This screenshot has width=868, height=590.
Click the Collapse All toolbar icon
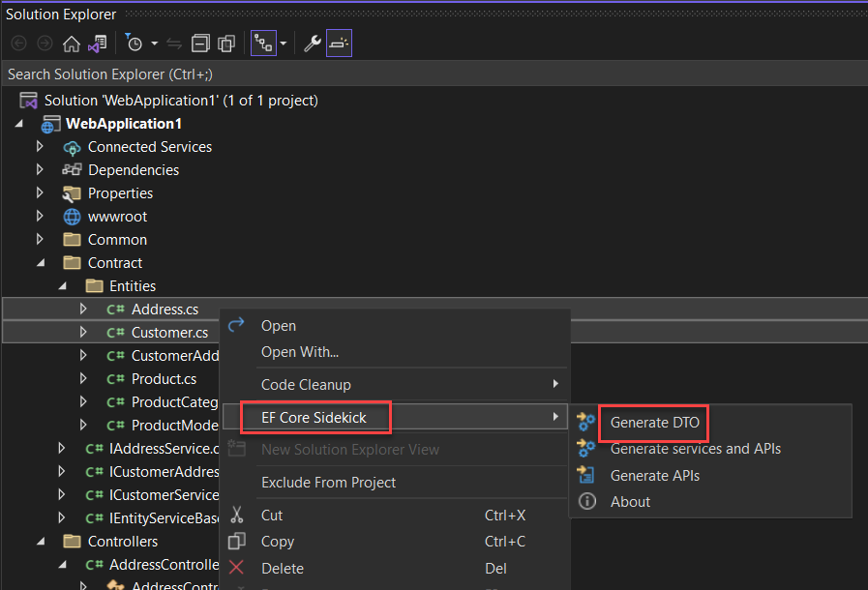click(200, 44)
